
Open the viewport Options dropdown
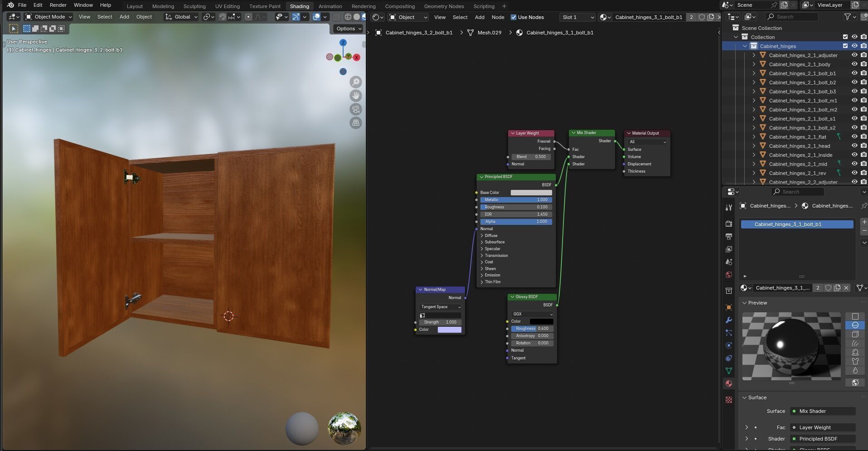349,29
